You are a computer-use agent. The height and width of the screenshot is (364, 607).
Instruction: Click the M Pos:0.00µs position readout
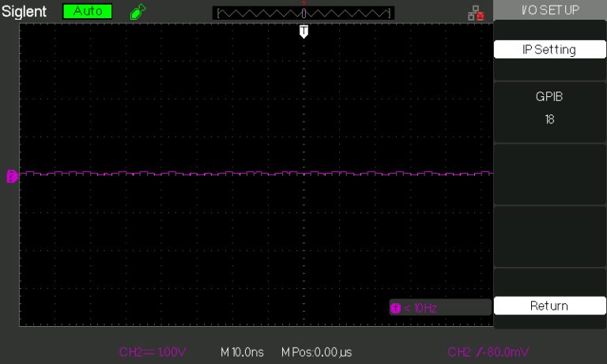point(316,351)
